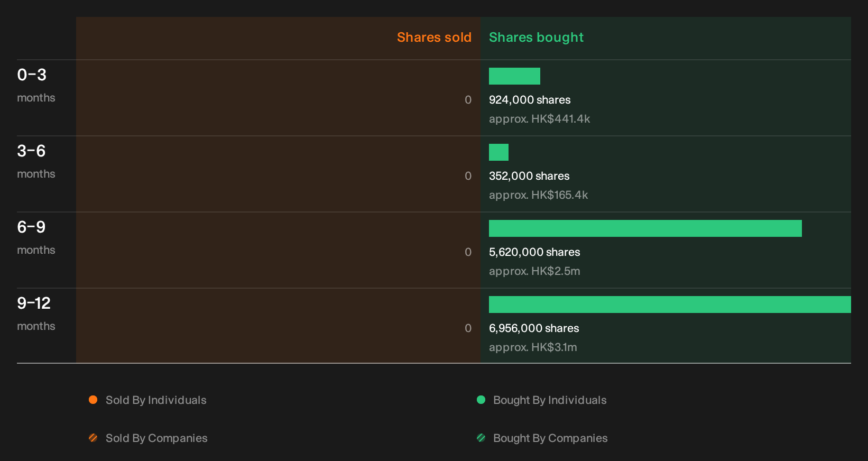This screenshot has width=868, height=461.
Task: Click the 924,000 shares value
Action: click(530, 100)
